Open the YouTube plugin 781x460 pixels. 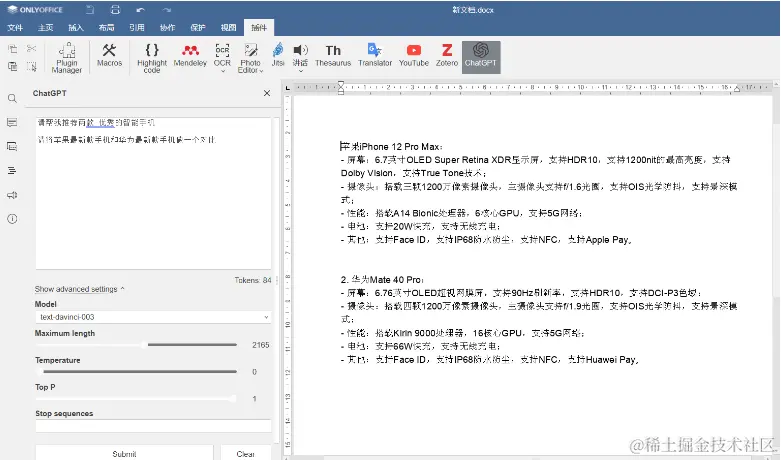tap(413, 55)
